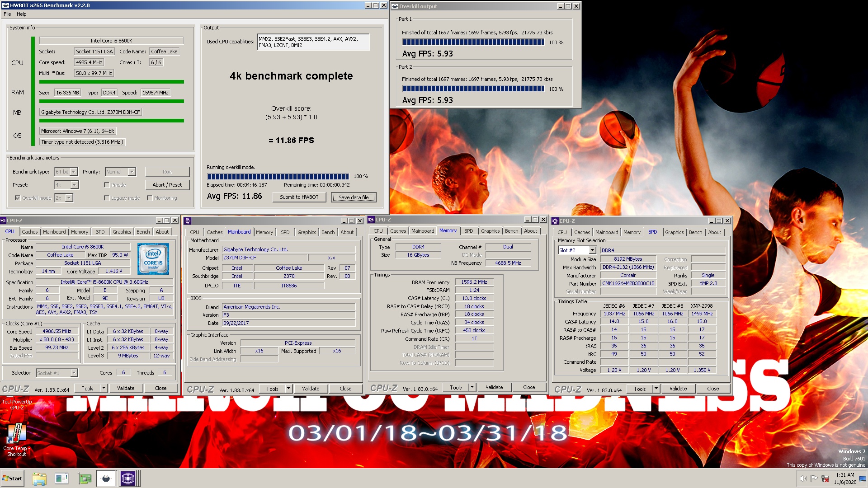Toggle Monitoring checkbox
This screenshot has width=868, height=488.
coord(150,198)
